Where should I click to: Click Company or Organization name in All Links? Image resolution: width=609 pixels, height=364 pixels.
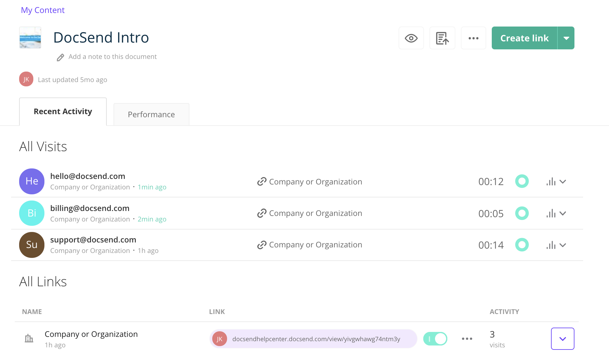point(91,334)
